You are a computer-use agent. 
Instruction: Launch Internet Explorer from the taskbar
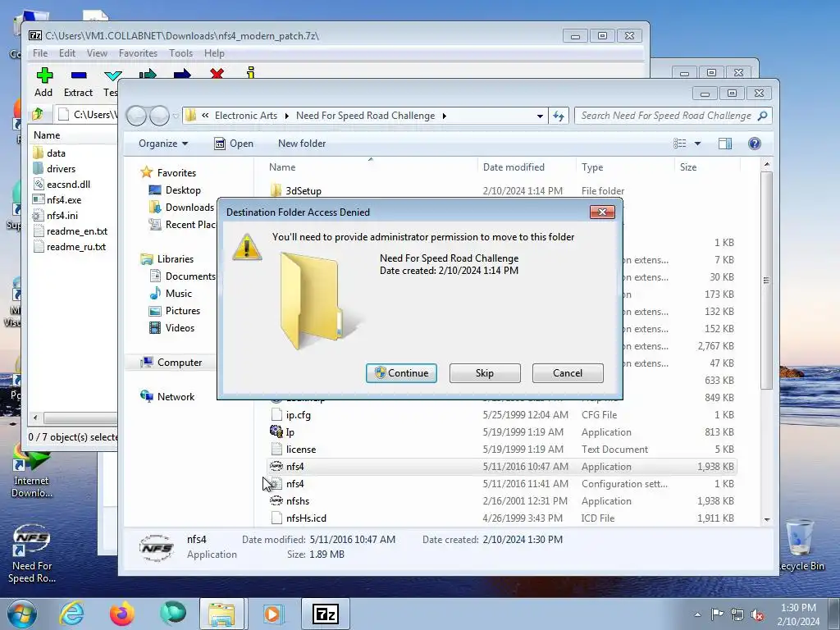tap(71, 614)
